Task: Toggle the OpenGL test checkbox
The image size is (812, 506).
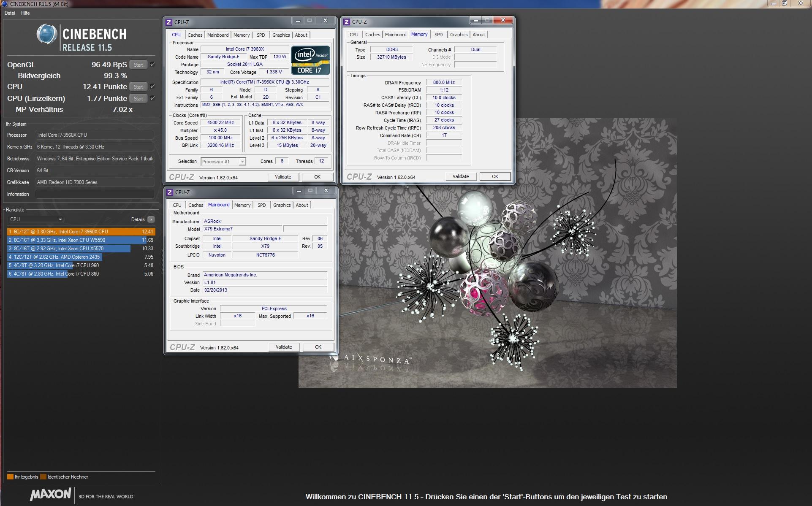Action: coord(152,65)
